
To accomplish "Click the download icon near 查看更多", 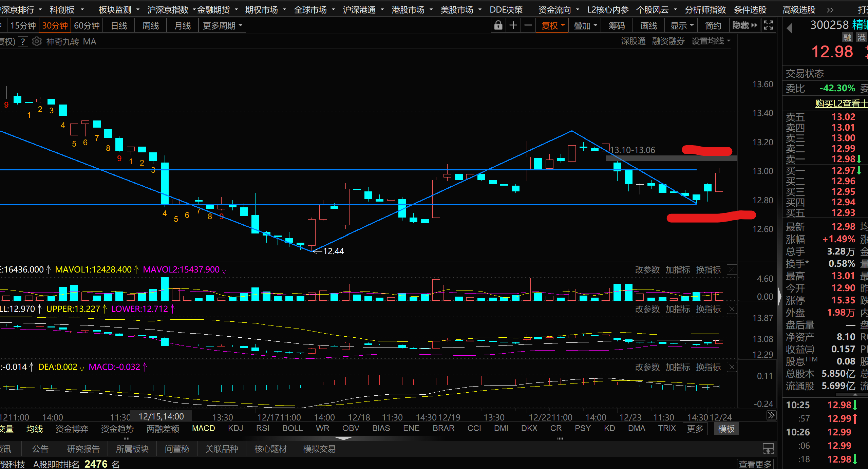I will pos(768,449).
